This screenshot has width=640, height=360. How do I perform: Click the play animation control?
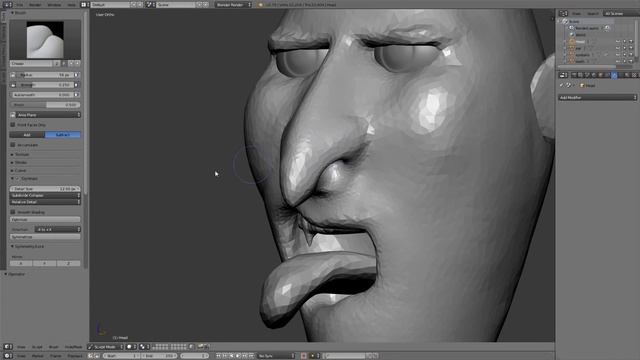pos(238,356)
